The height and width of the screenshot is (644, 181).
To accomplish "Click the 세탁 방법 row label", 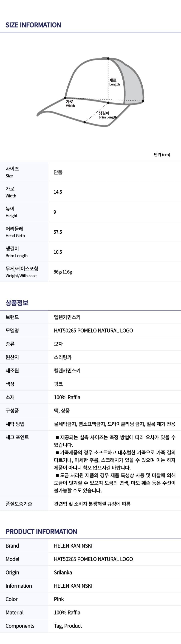I will (15, 424).
